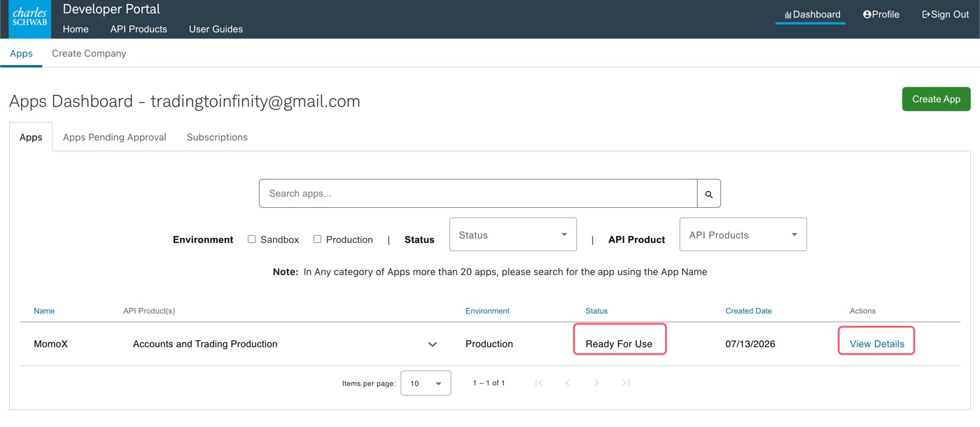
Task: Sort by the Created Date column header
Action: (x=748, y=311)
